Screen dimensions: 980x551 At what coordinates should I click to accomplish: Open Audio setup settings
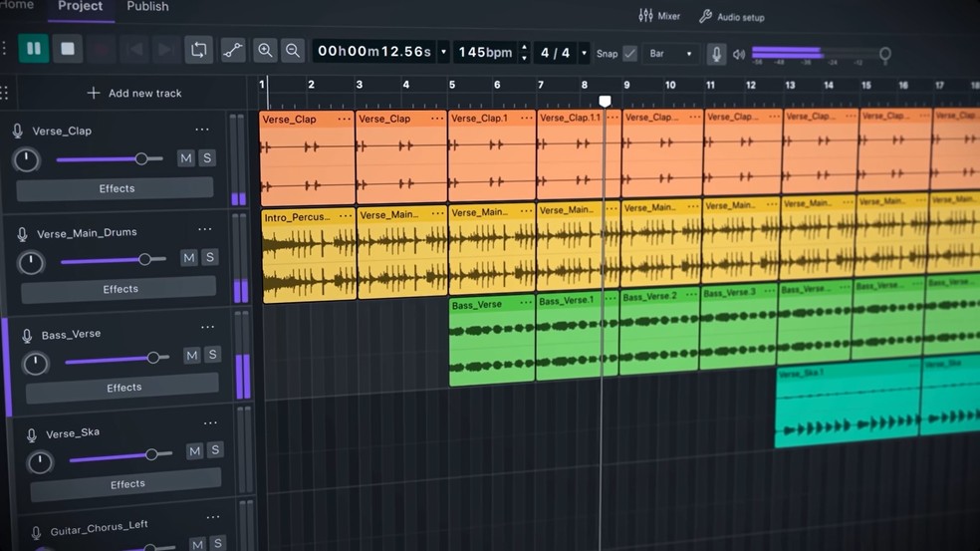coord(732,17)
